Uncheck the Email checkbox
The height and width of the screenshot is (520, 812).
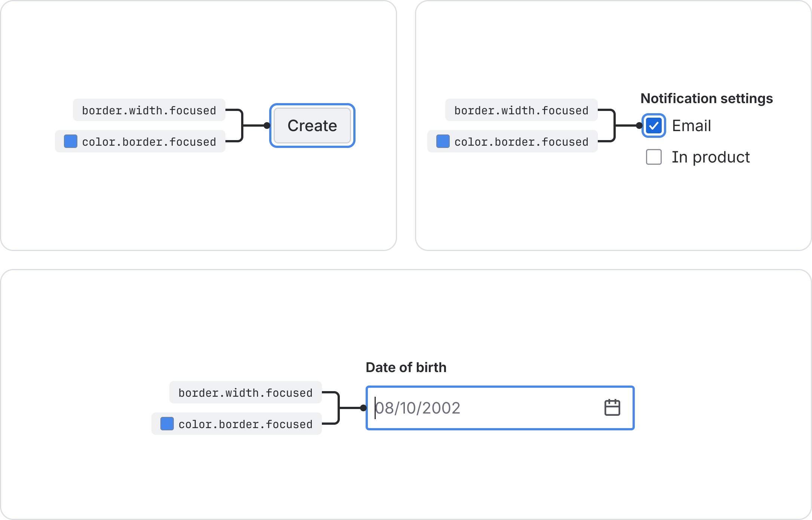click(x=653, y=126)
